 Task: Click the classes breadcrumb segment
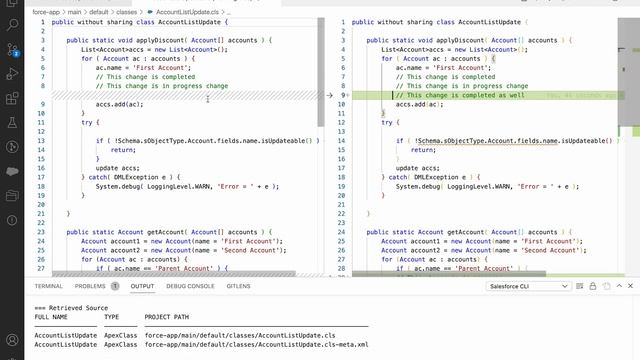click(127, 12)
